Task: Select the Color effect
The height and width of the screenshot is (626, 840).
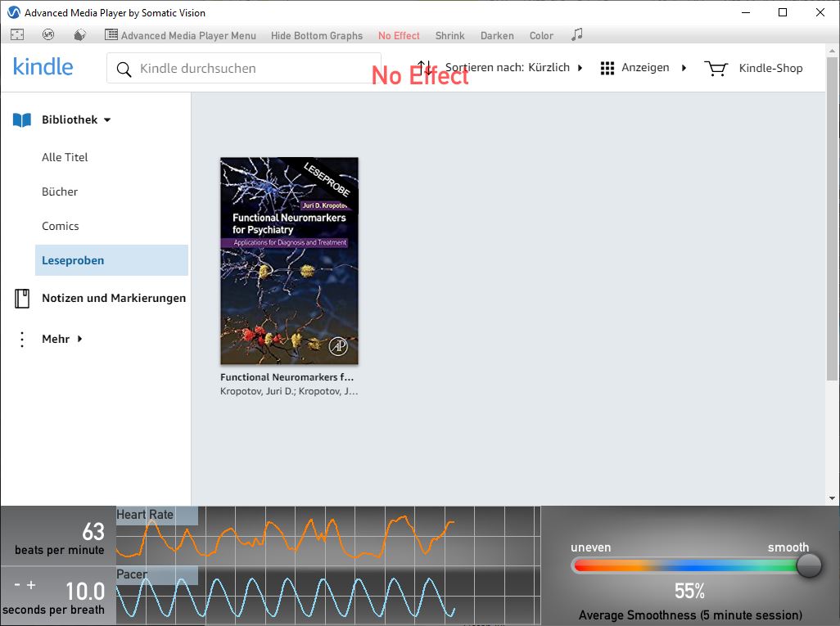Action: [x=541, y=35]
